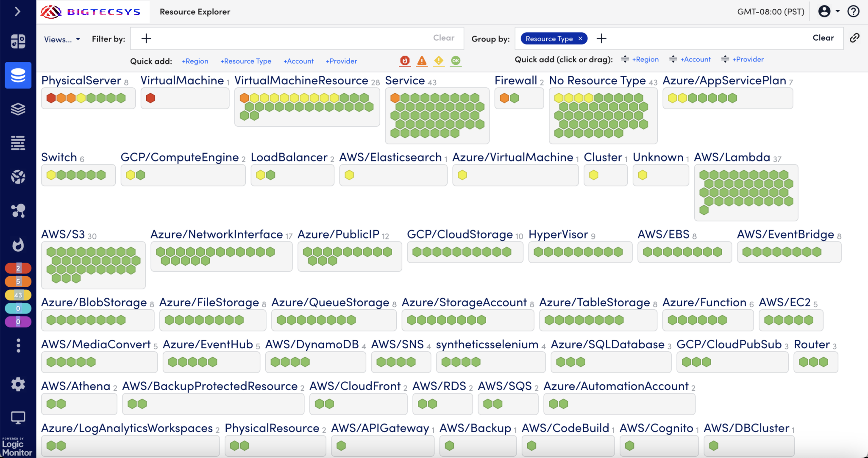
Task: Select the yellow hexagon in AWS/Elasticsearch group
Action: point(349,175)
